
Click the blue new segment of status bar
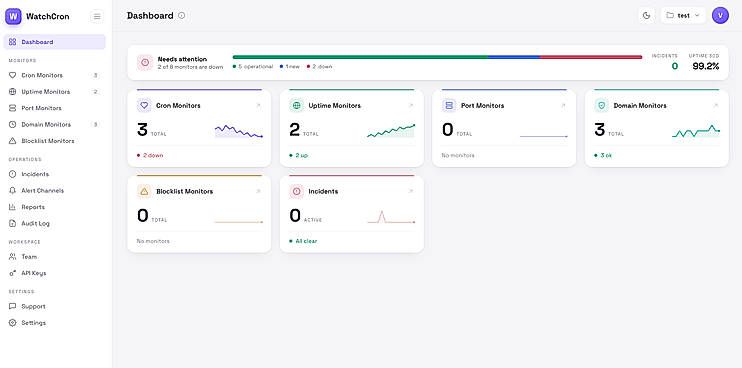click(x=514, y=57)
